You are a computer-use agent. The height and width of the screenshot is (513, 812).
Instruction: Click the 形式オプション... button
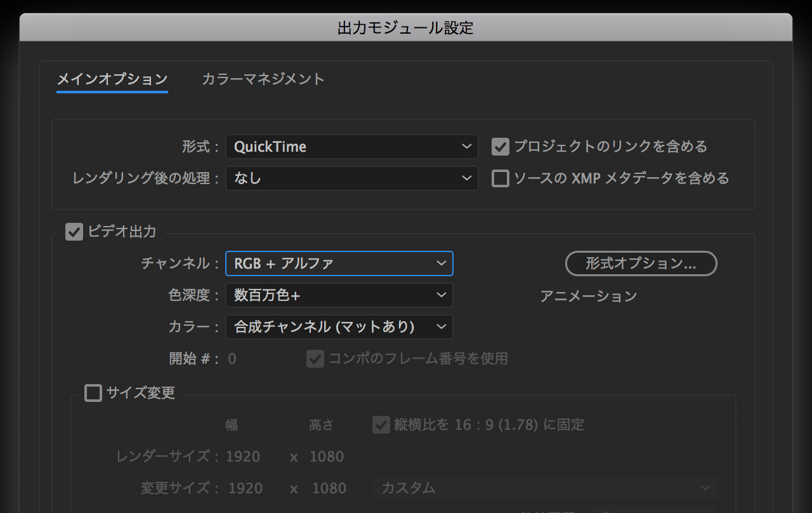click(641, 263)
